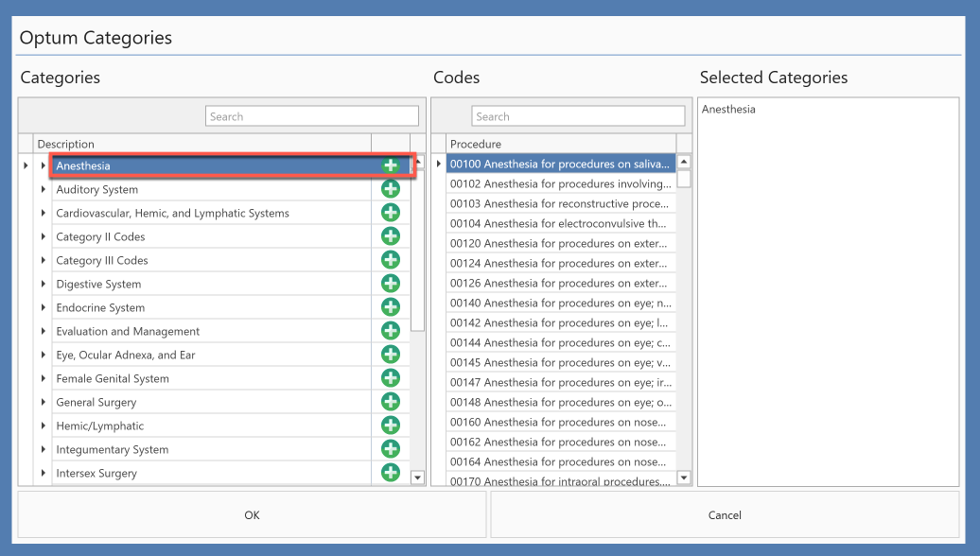Screen dimensions: 980x556
Task: Expand the Auditory System tree node
Action: (x=44, y=189)
